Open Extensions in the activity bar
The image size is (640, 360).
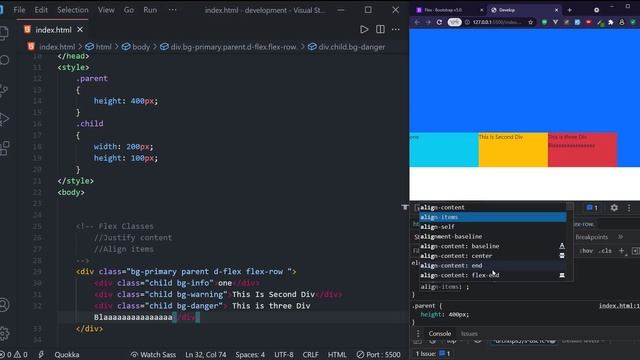4,148
